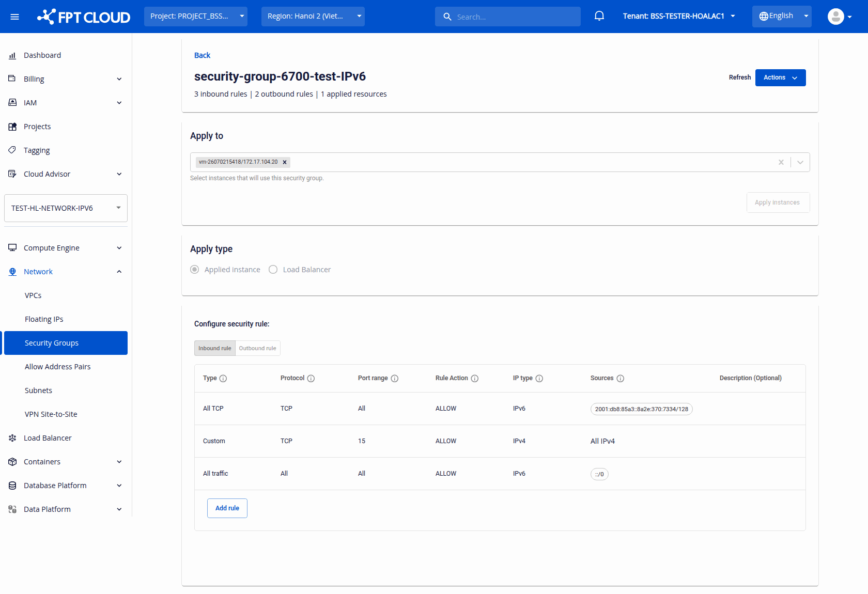
Task: Click the 2001:db8:85a3 source chip
Action: point(642,409)
